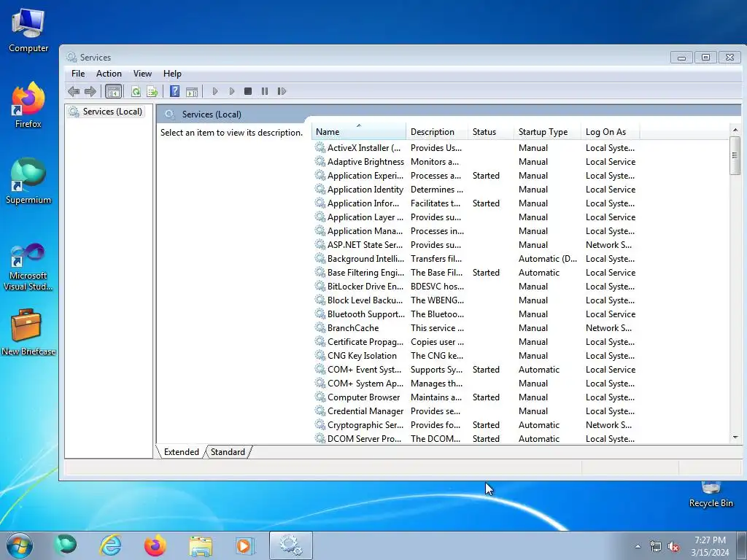
Task: Open Windows Media Player taskbar icon
Action: click(x=245, y=545)
